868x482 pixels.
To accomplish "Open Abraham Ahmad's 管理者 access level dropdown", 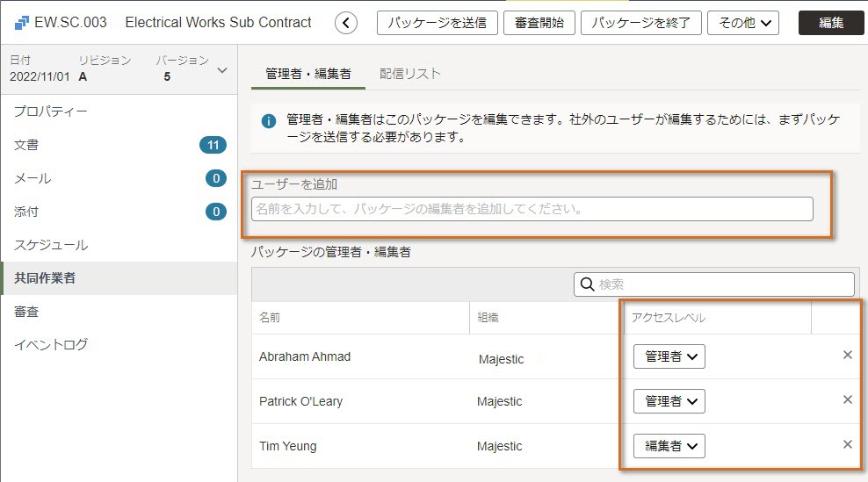I will pyautogui.click(x=669, y=356).
